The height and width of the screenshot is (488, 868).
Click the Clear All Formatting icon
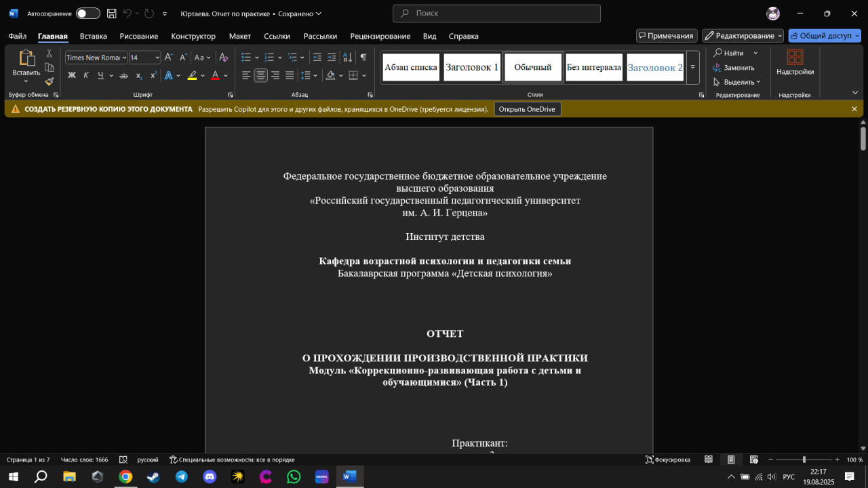(x=223, y=58)
